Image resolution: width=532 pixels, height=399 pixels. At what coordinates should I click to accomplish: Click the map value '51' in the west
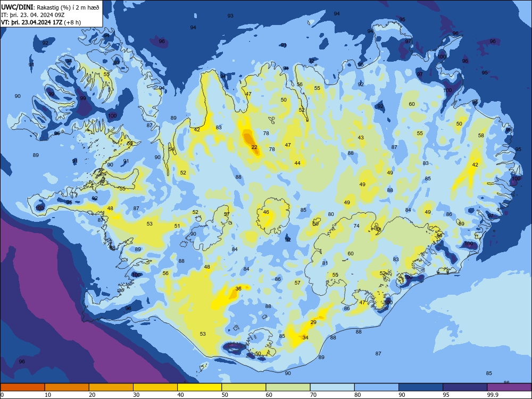(x=177, y=226)
